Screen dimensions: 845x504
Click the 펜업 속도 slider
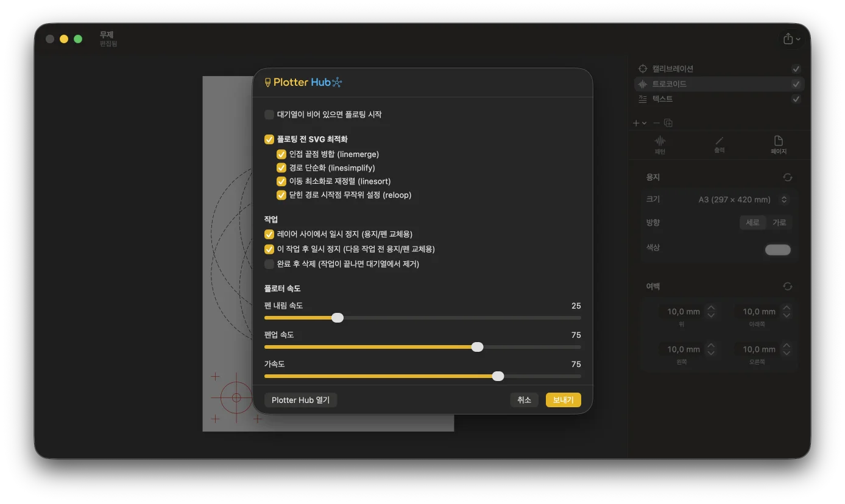coord(423,347)
